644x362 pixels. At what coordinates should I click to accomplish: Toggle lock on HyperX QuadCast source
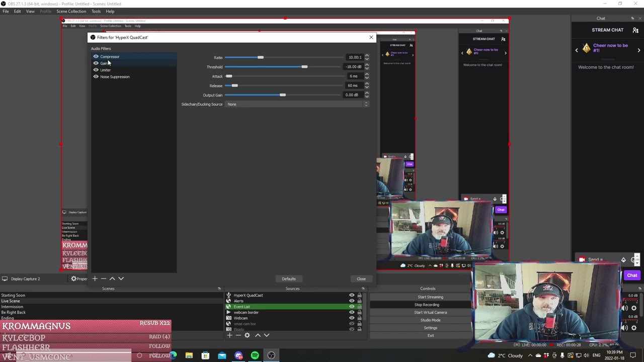click(359, 295)
